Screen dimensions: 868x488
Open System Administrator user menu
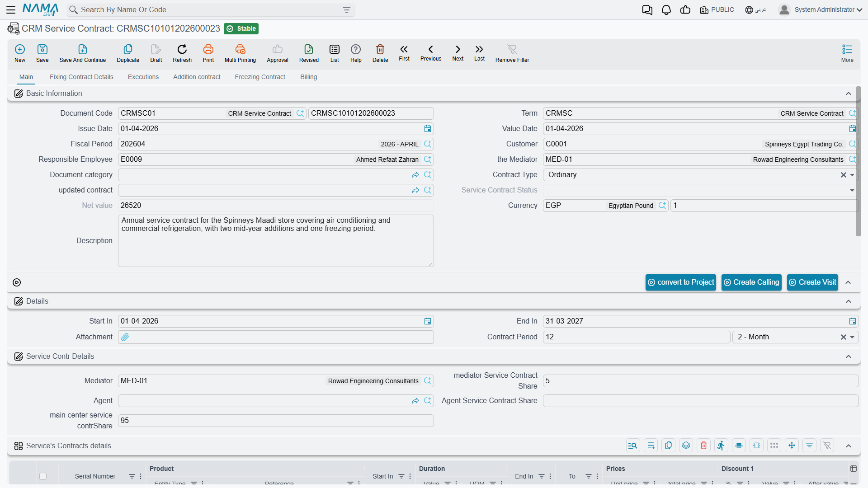pos(821,9)
